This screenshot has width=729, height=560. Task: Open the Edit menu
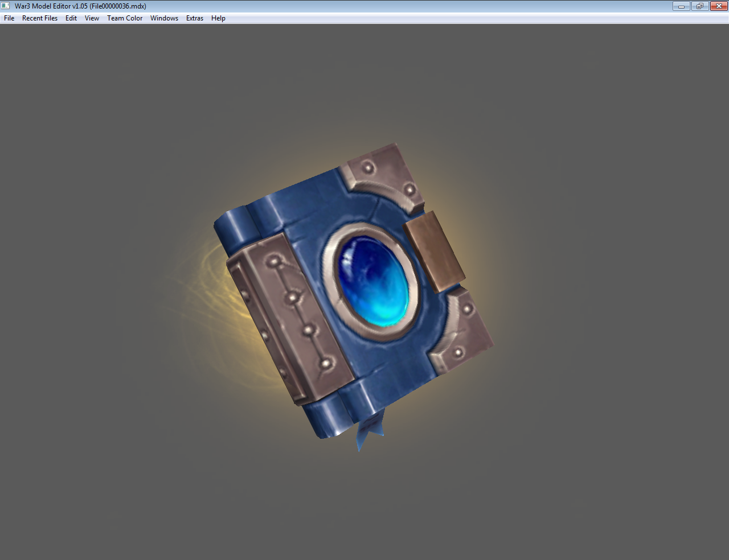click(71, 18)
